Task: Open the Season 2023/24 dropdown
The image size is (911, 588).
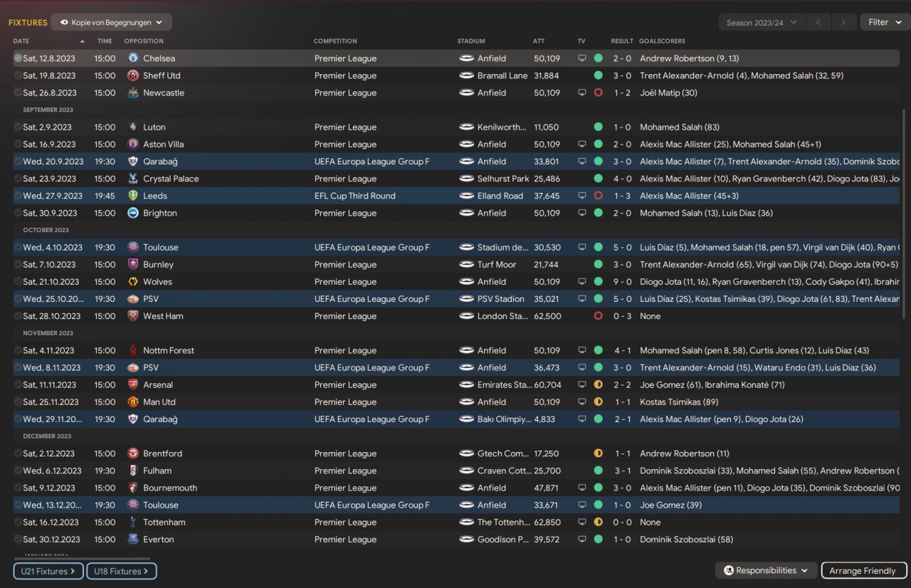Action: pyautogui.click(x=762, y=23)
